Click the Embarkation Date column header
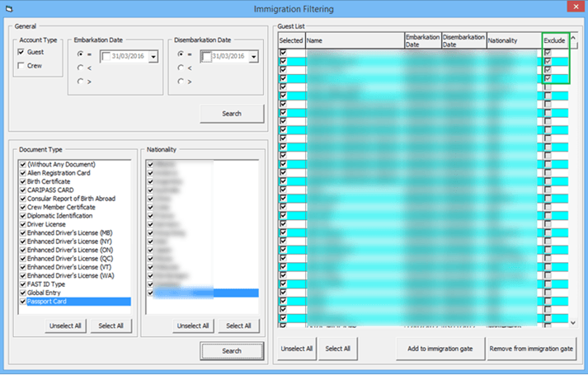Screen dimensions: 588x375 point(422,40)
